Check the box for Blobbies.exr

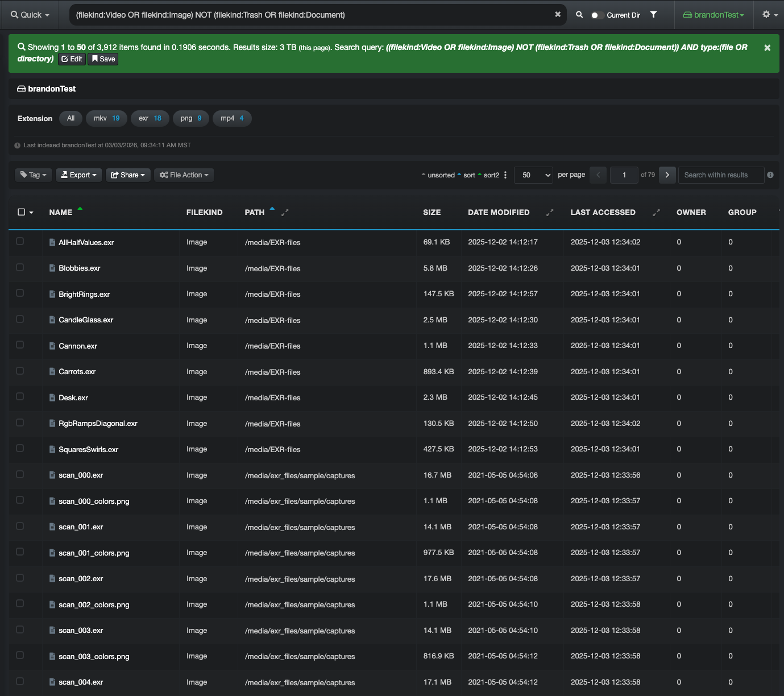click(20, 267)
